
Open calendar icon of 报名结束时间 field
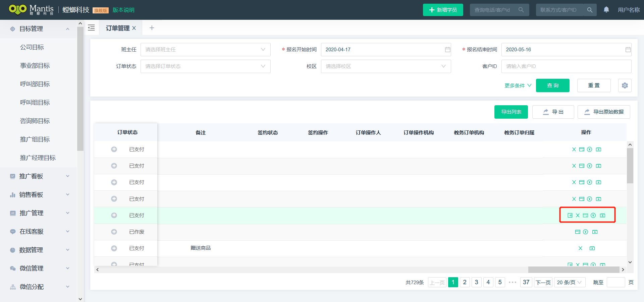(x=628, y=50)
